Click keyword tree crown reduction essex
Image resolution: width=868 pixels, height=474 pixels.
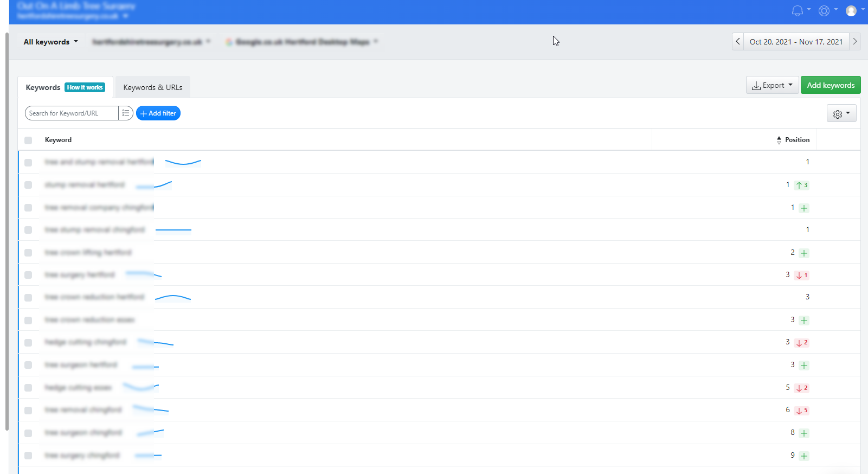pos(89,320)
